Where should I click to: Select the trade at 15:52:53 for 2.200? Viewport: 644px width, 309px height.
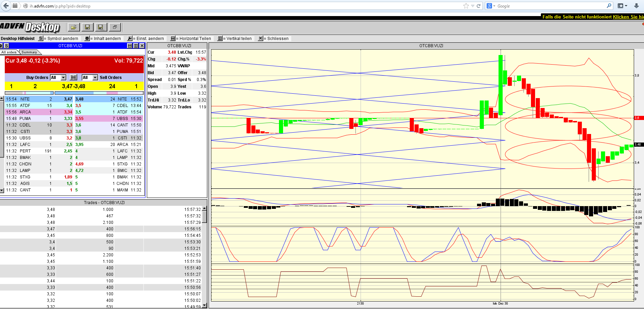[101, 255]
